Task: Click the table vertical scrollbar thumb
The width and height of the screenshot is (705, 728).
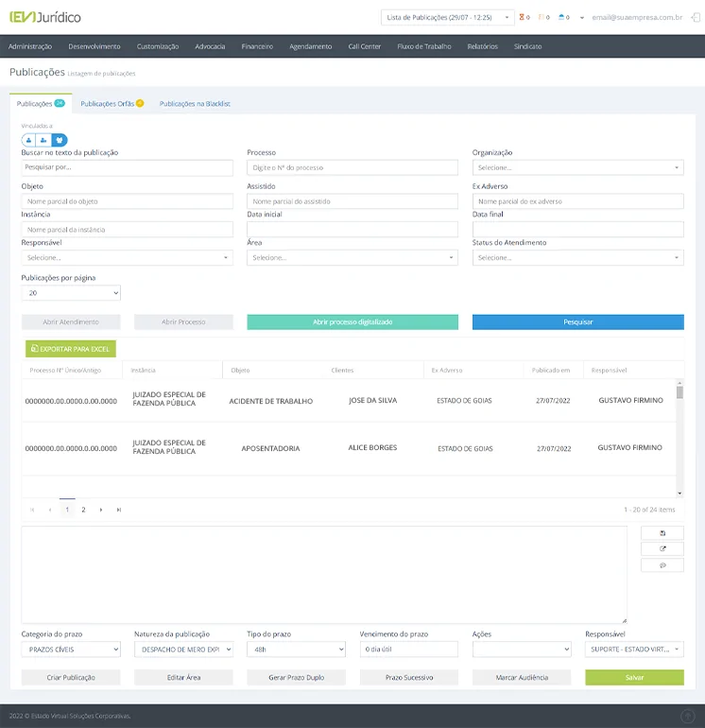Action: 679,392
